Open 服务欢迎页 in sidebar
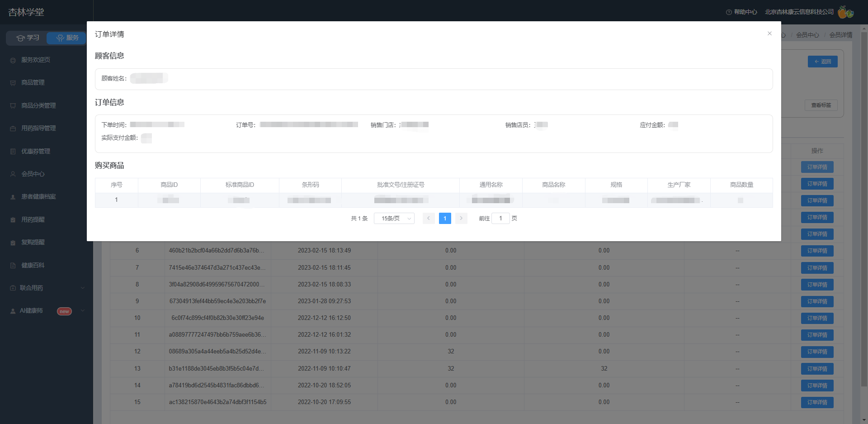Viewport: 868px width, 424px height. [36, 60]
